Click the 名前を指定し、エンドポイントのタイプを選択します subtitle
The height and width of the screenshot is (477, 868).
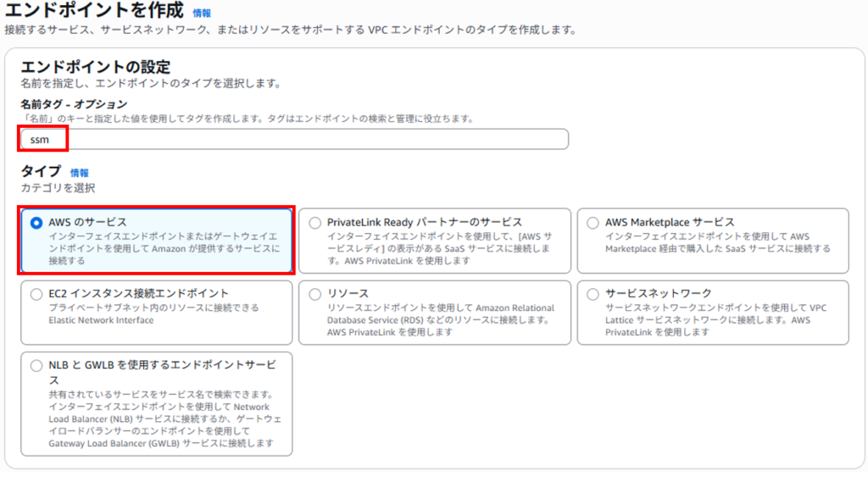tap(151, 84)
